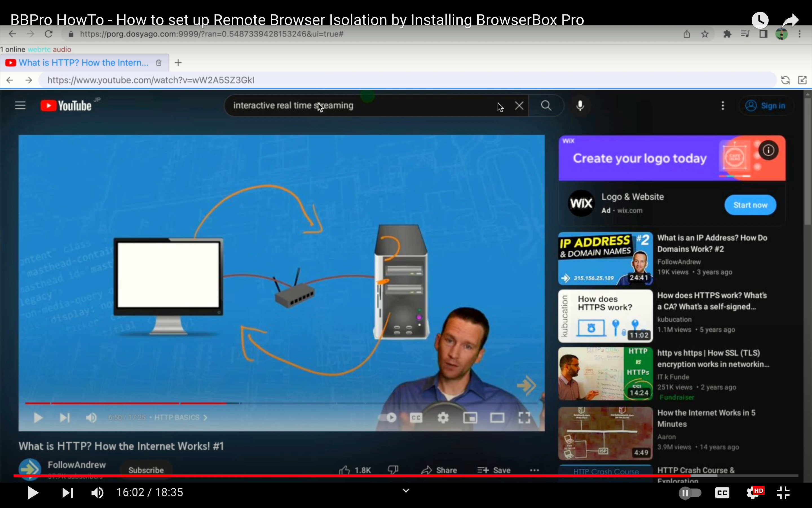Click the Chrome profile avatar

click(x=782, y=34)
